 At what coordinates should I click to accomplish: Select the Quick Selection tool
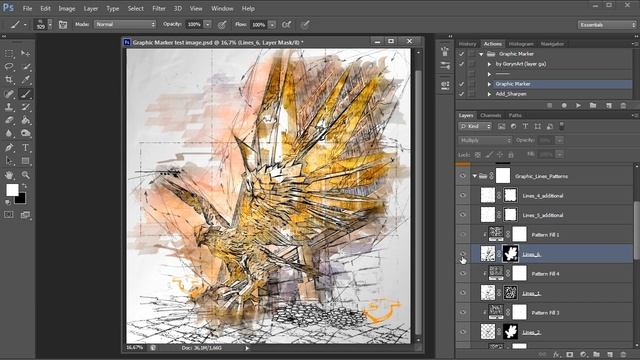point(25,67)
